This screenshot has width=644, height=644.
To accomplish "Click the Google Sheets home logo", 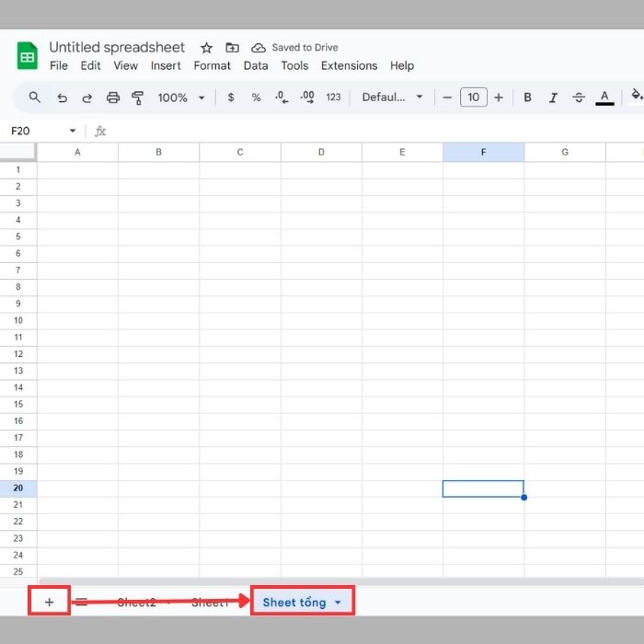I will coord(27,55).
